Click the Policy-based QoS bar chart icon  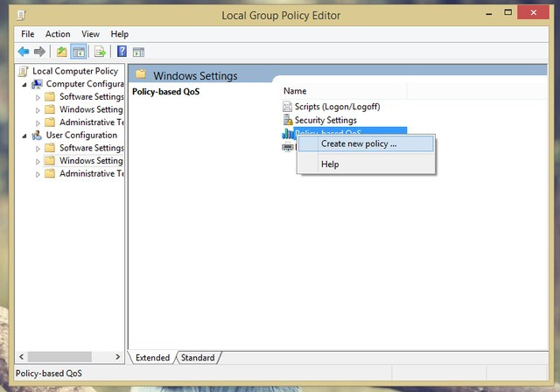(x=288, y=134)
